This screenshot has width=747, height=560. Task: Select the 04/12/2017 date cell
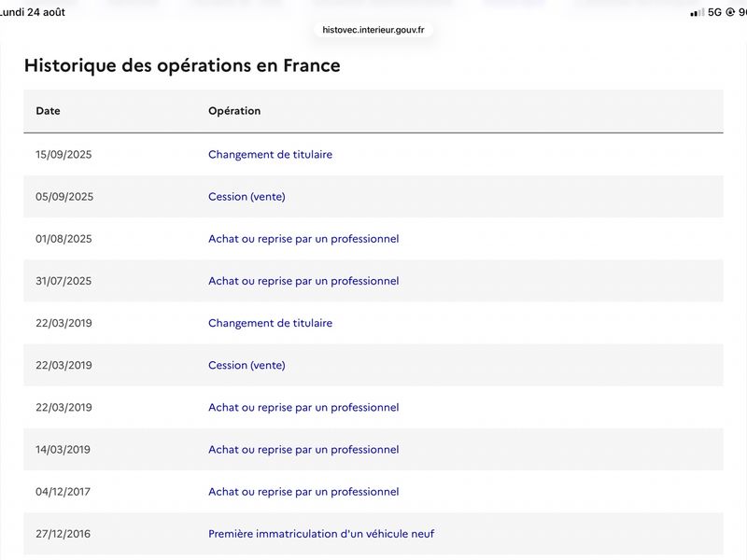(63, 492)
